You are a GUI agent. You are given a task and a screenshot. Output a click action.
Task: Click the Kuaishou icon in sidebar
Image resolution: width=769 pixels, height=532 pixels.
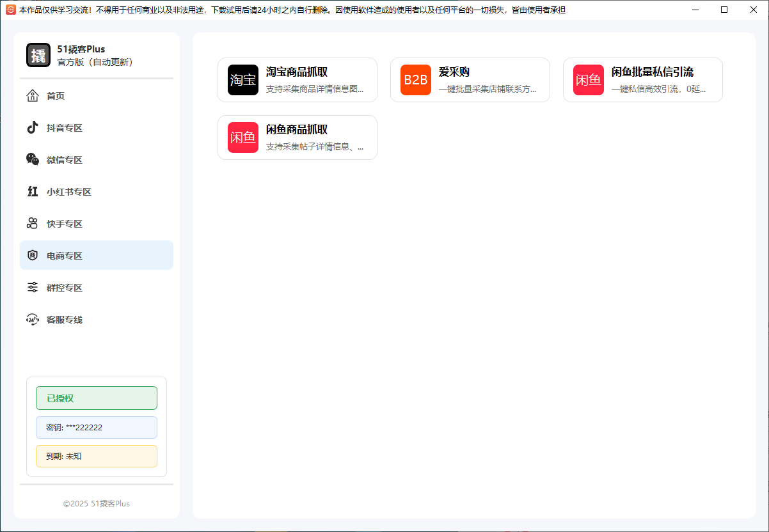pos(33,224)
